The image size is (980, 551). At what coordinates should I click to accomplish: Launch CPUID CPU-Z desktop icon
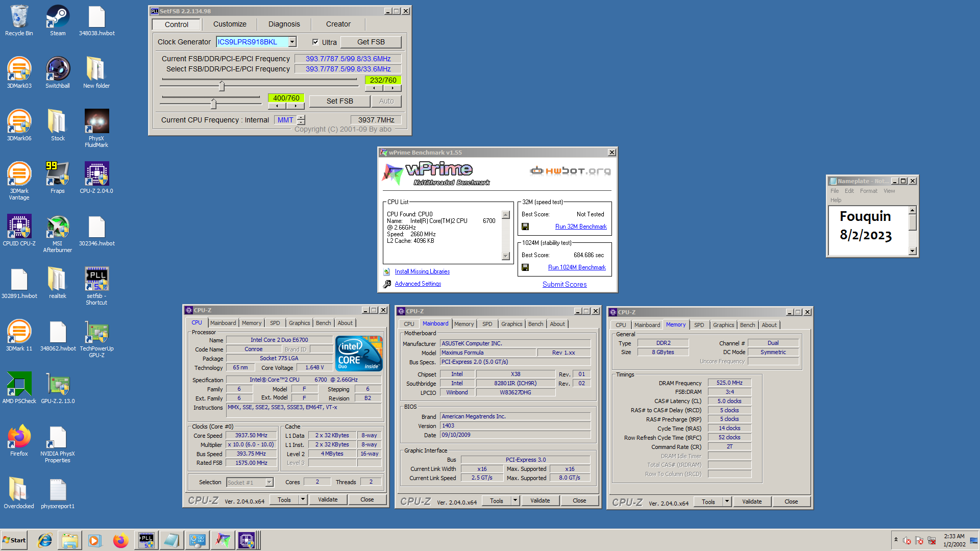[19, 231]
